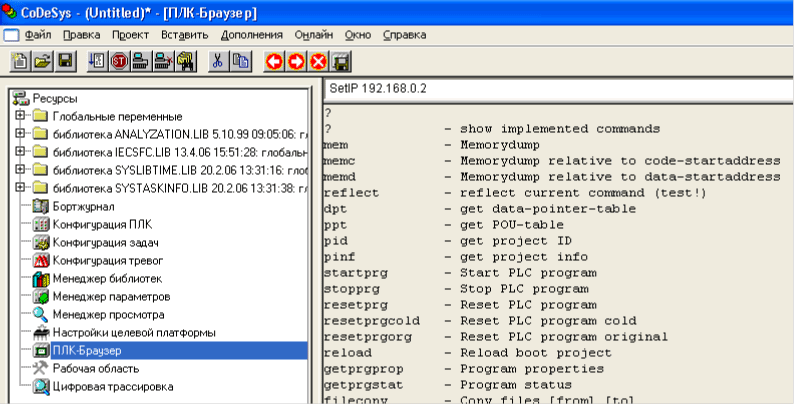This screenshot has height=404, width=794.
Task: Select Менеджер библиотек label
Action: (107, 279)
